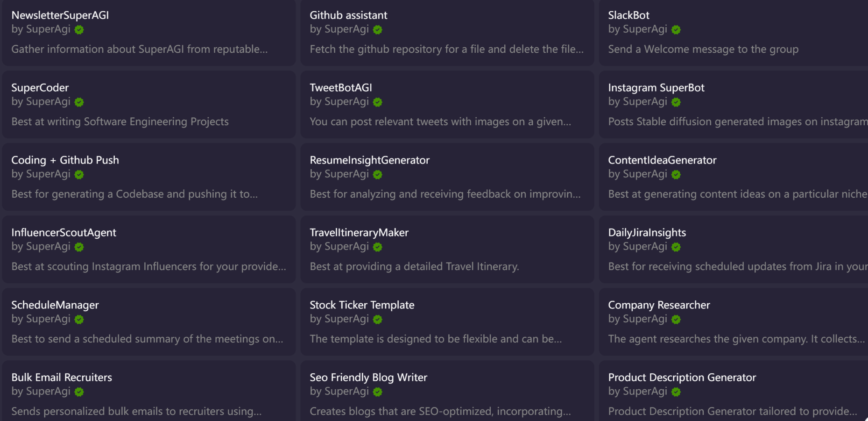
Task: Click verified checkmark under TweetBotAGI
Action: pos(378,102)
